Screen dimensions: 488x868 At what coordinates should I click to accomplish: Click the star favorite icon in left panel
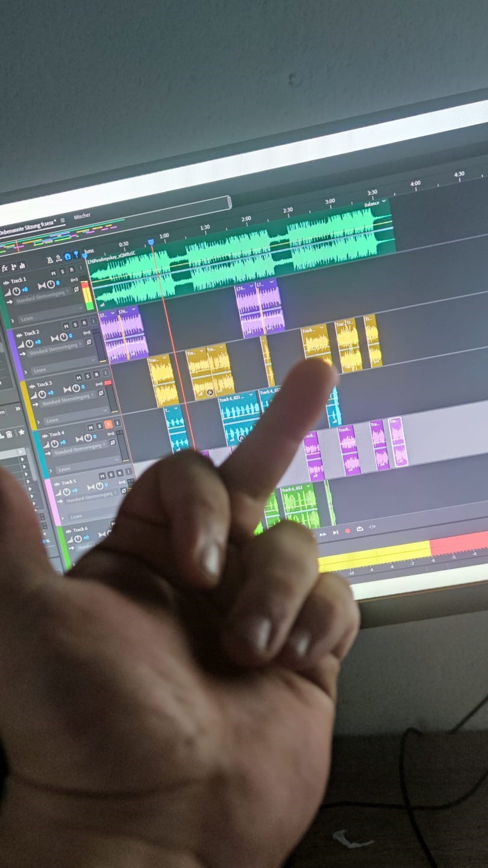tap(22, 432)
